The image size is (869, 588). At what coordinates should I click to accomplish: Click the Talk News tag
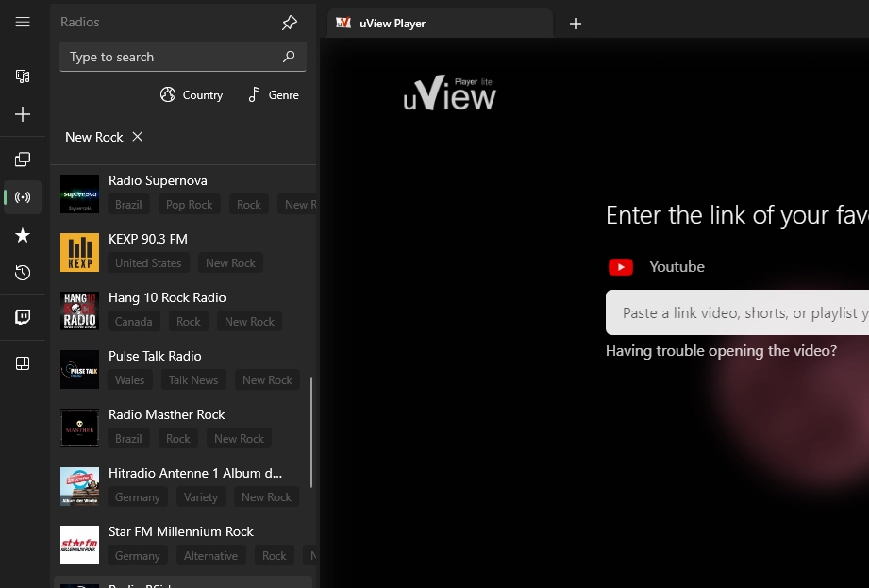193,380
